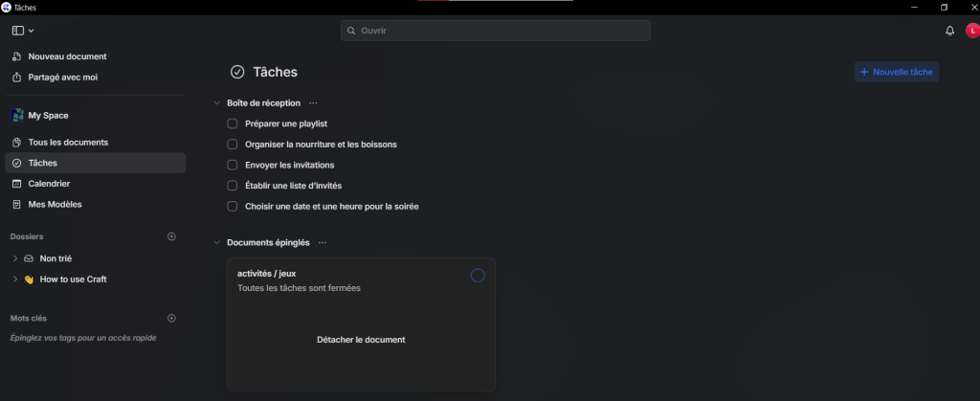This screenshot has width=980, height=401.
Task: Create a task with Nouvelle tâche
Action: (x=896, y=72)
